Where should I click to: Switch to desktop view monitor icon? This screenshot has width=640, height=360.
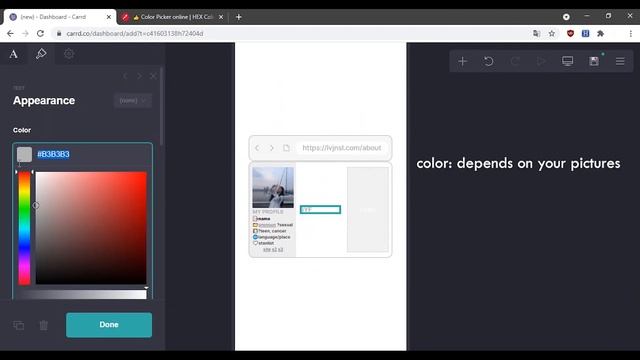(567, 61)
